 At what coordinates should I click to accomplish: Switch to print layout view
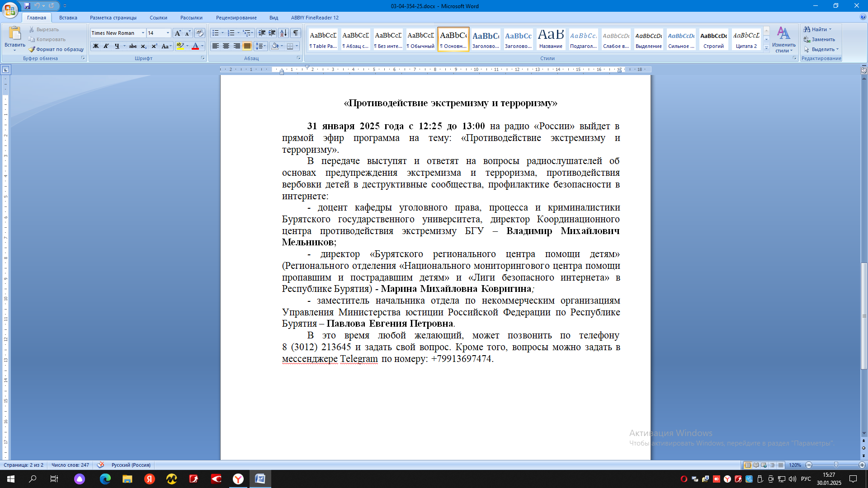click(748, 465)
